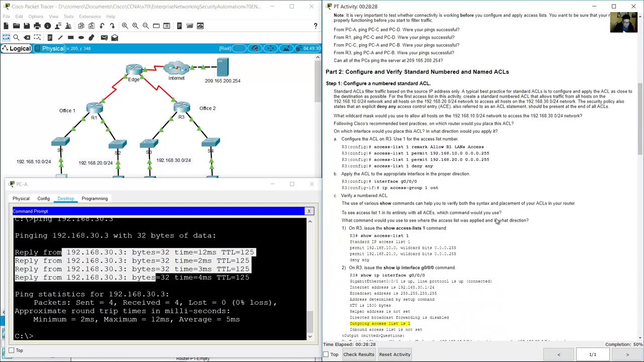Click the Check Results button
The width and height of the screenshot is (644, 362).
click(x=359, y=354)
